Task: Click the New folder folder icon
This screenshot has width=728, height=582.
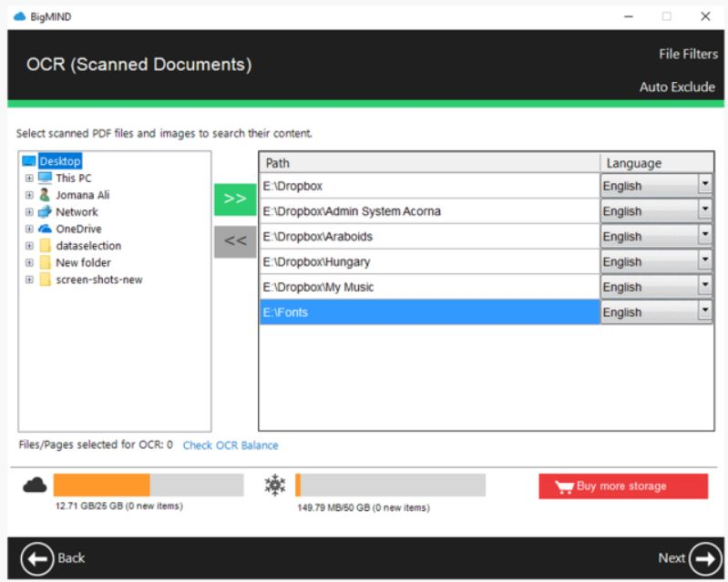Action: point(45,262)
